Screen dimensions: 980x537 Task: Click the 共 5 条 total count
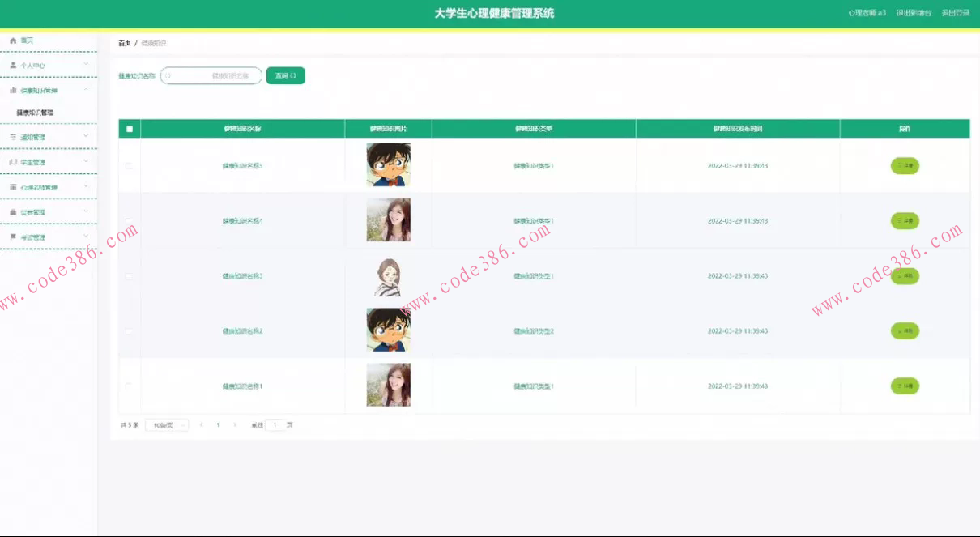coord(130,425)
